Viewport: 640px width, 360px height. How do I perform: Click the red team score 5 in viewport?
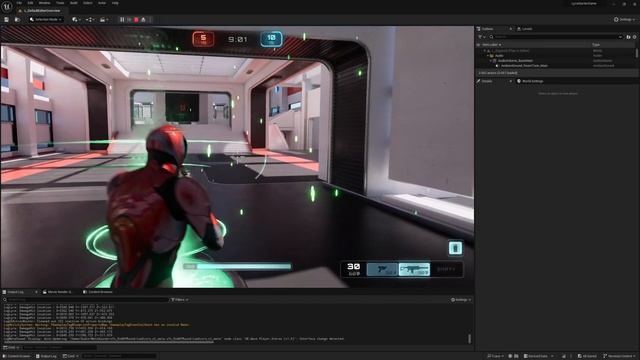(x=203, y=39)
